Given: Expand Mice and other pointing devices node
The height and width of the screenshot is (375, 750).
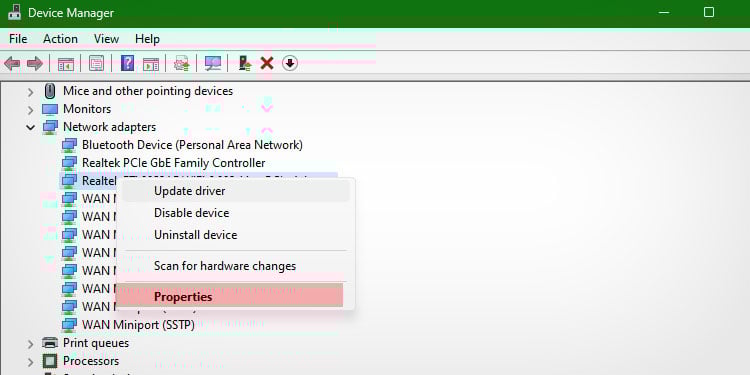Looking at the screenshot, I should click(31, 91).
